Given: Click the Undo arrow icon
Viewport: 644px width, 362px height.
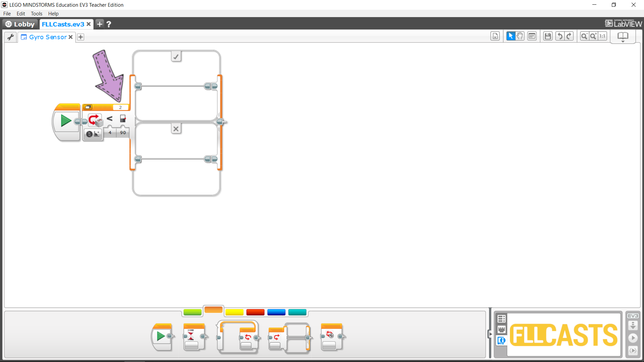Looking at the screenshot, I should 559,36.
